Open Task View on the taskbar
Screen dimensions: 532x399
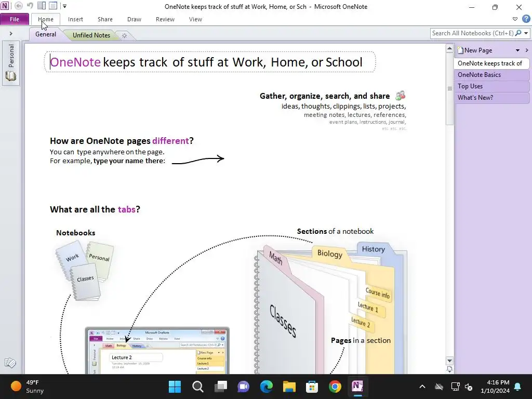click(220, 387)
